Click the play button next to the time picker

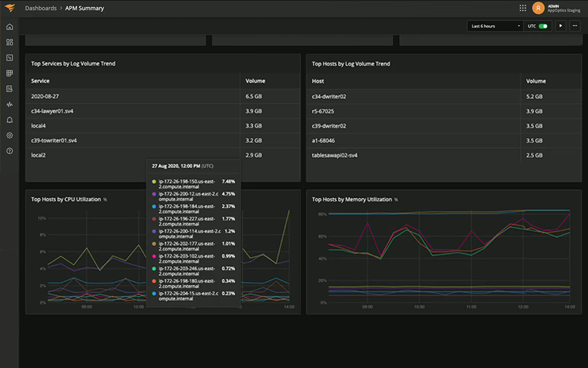561,26
